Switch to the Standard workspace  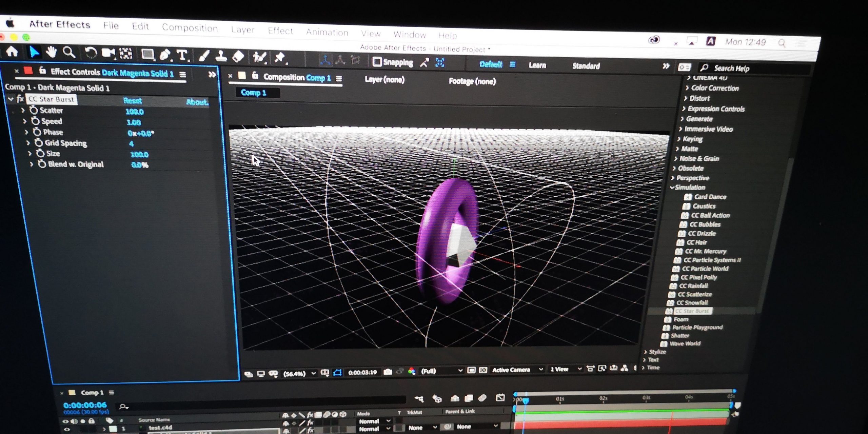pyautogui.click(x=586, y=66)
